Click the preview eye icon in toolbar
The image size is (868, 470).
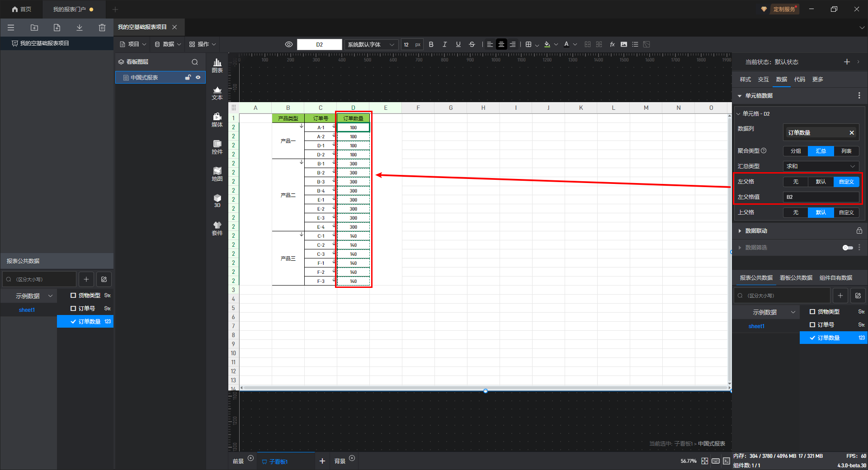point(289,44)
